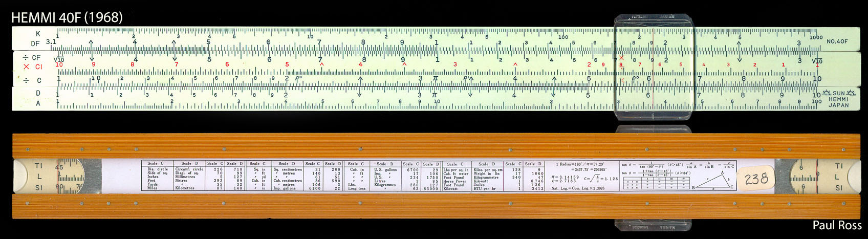The width and height of the screenshot is (868, 239).
Task: Click the CF scale label
Action: [x=36, y=58]
